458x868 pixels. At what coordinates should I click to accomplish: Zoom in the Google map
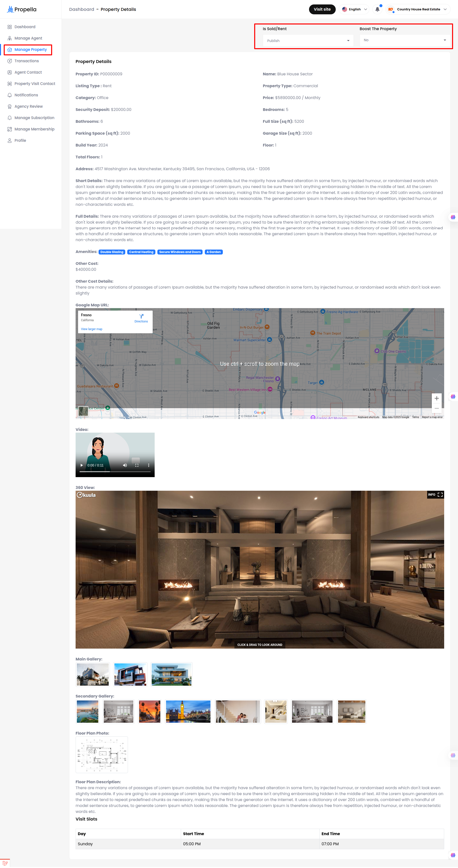(437, 398)
